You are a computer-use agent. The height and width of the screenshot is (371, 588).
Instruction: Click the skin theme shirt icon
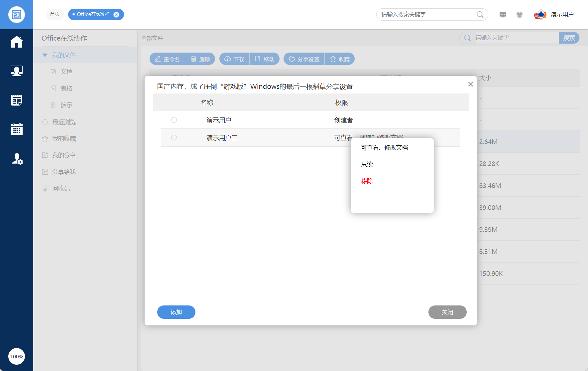pos(519,15)
